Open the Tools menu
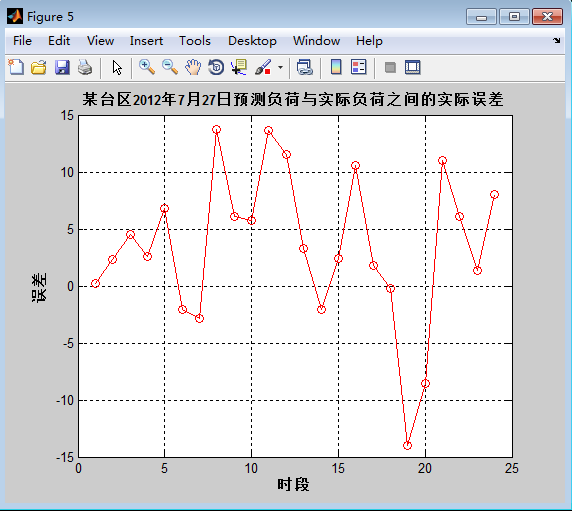The image size is (572, 511). coord(195,41)
